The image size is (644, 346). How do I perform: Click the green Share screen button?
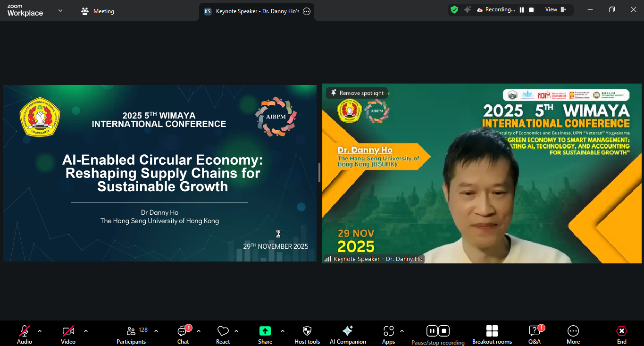pos(265,334)
